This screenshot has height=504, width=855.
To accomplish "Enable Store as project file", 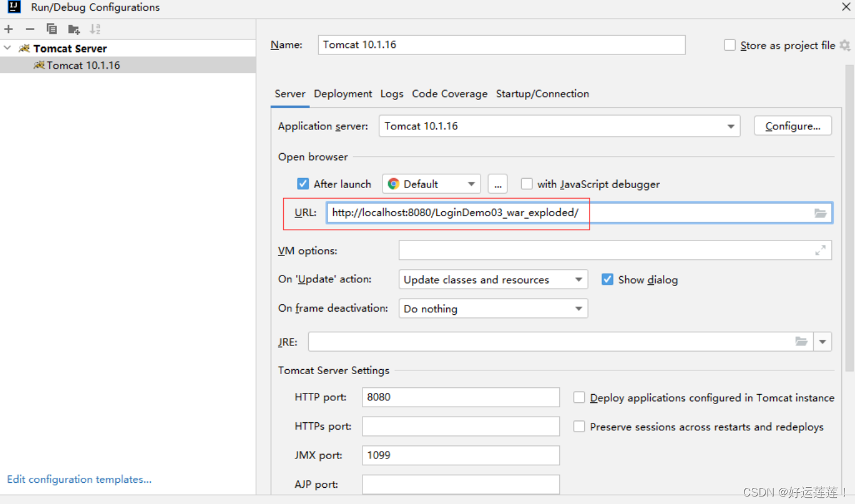I will (729, 45).
